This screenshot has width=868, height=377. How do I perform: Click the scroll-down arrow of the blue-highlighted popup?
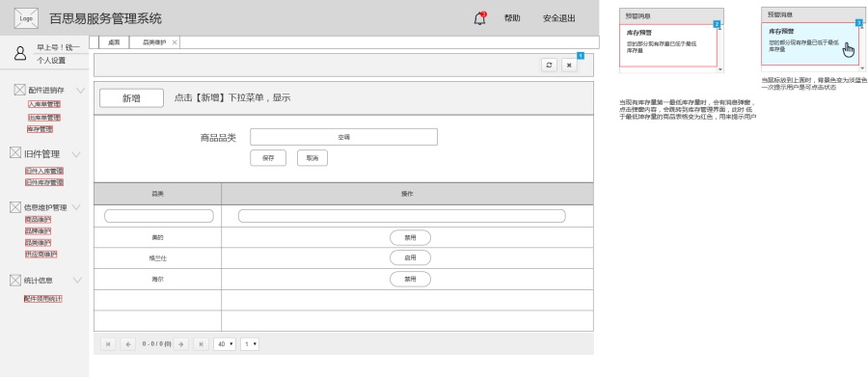click(862, 68)
